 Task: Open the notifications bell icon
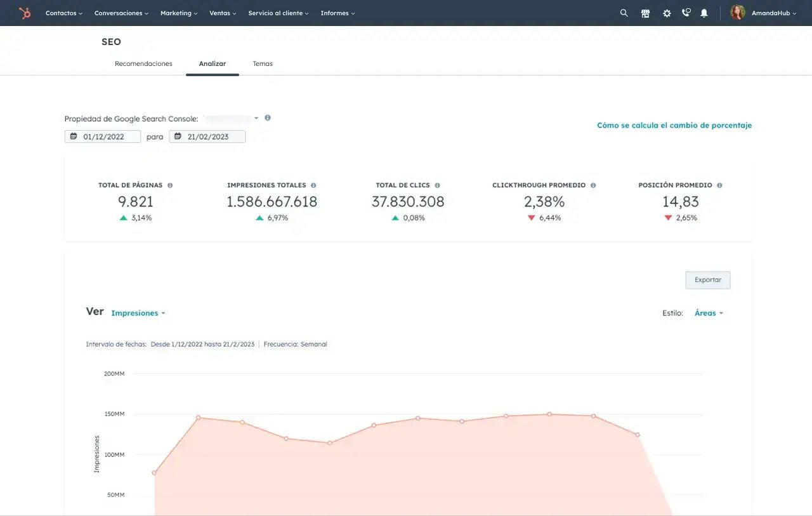[x=704, y=13]
